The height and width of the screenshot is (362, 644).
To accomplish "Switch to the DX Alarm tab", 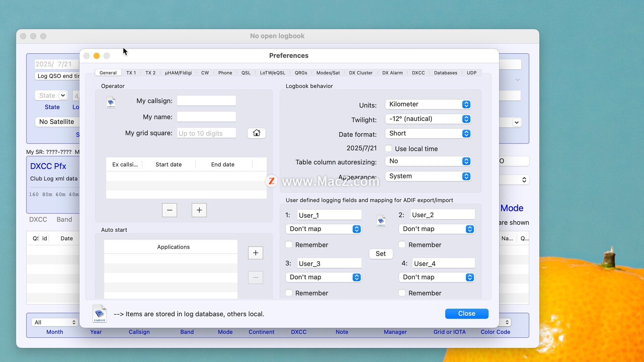I will point(392,73).
